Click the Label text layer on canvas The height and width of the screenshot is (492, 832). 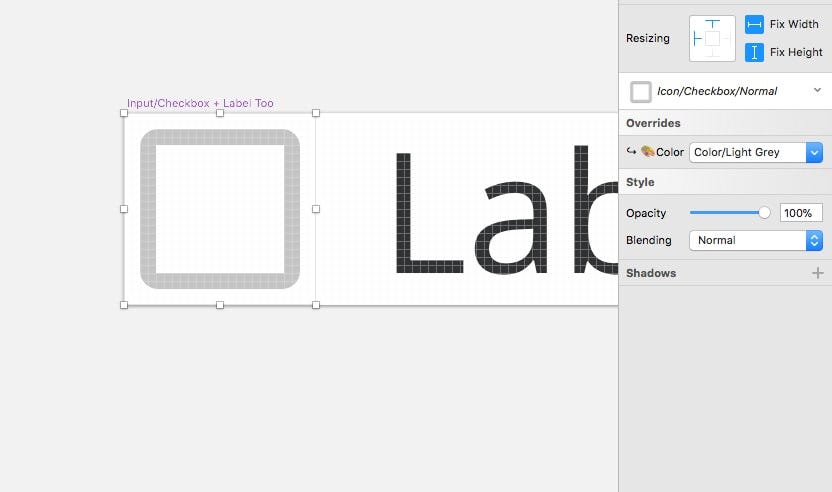(505, 209)
